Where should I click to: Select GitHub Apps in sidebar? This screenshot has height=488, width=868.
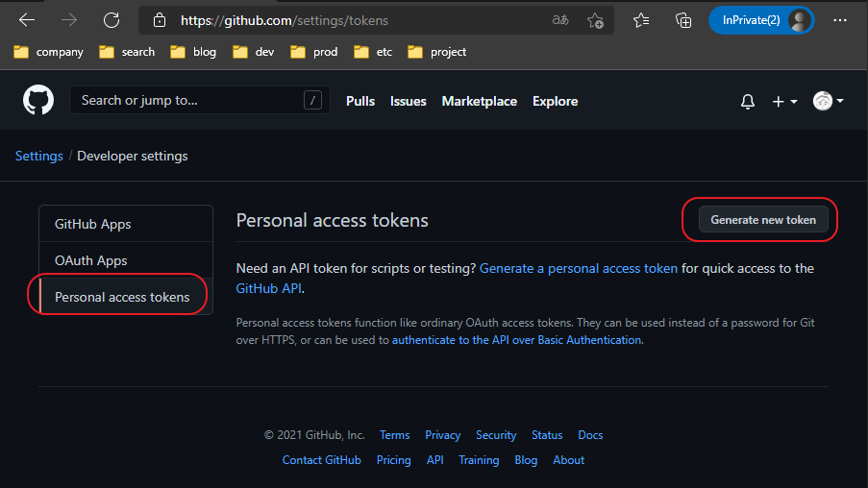(126, 224)
